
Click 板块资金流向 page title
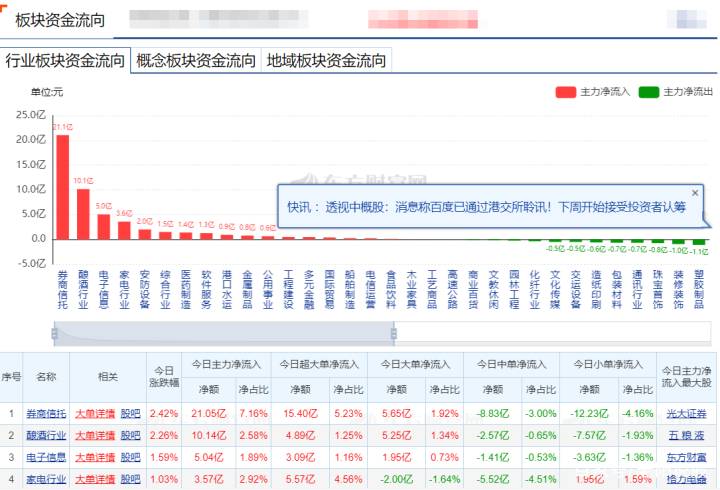point(60,20)
